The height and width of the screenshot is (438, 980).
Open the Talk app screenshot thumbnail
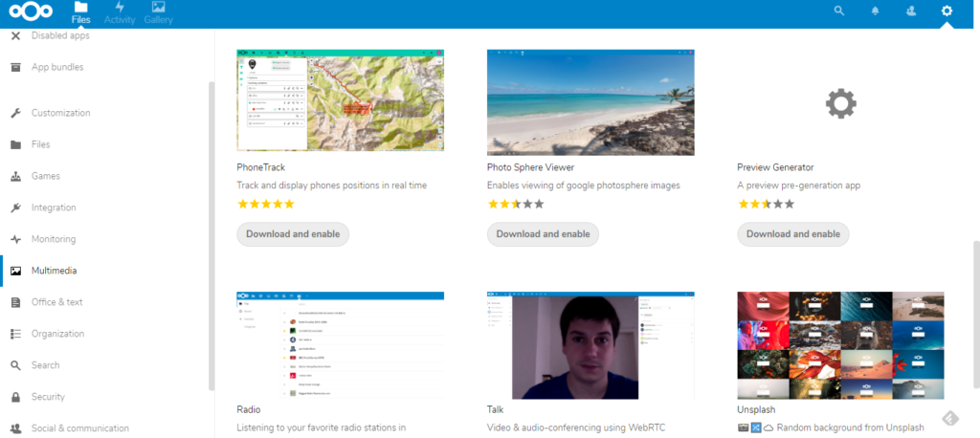pos(590,345)
